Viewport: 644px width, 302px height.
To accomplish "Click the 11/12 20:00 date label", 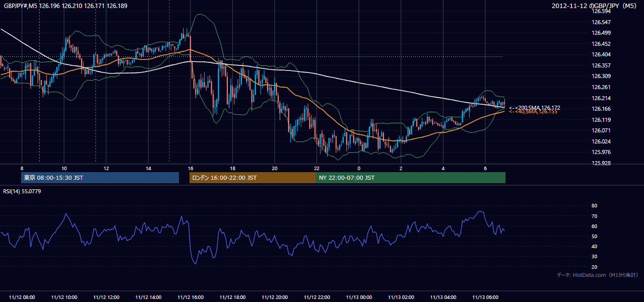I will 275,297.
